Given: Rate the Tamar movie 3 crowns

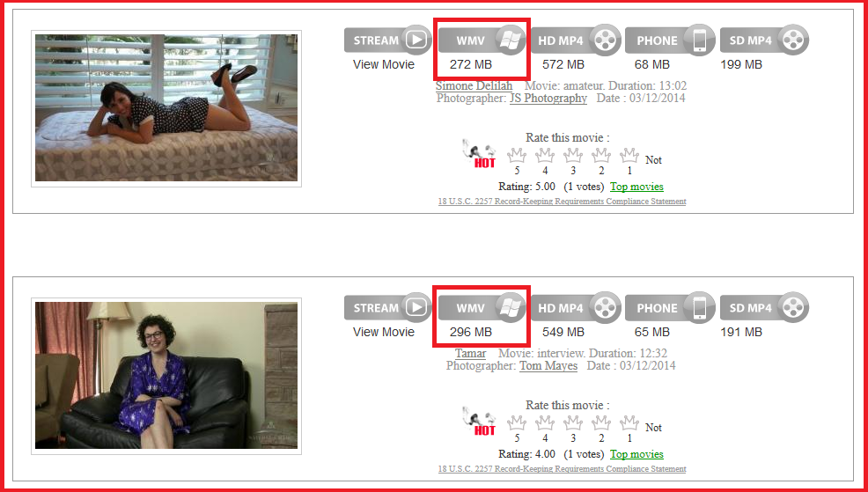Looking at the screenshot, I should [573, 423].
